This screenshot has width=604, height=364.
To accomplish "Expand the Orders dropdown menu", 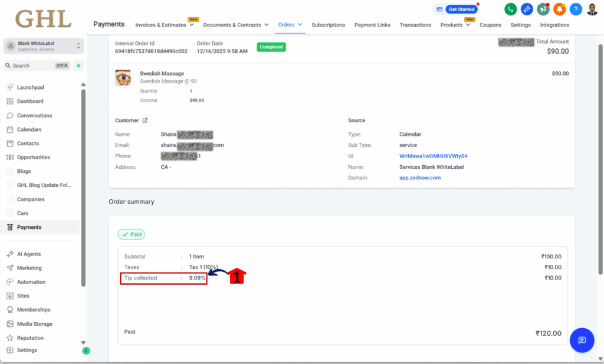I will point(290,25).
